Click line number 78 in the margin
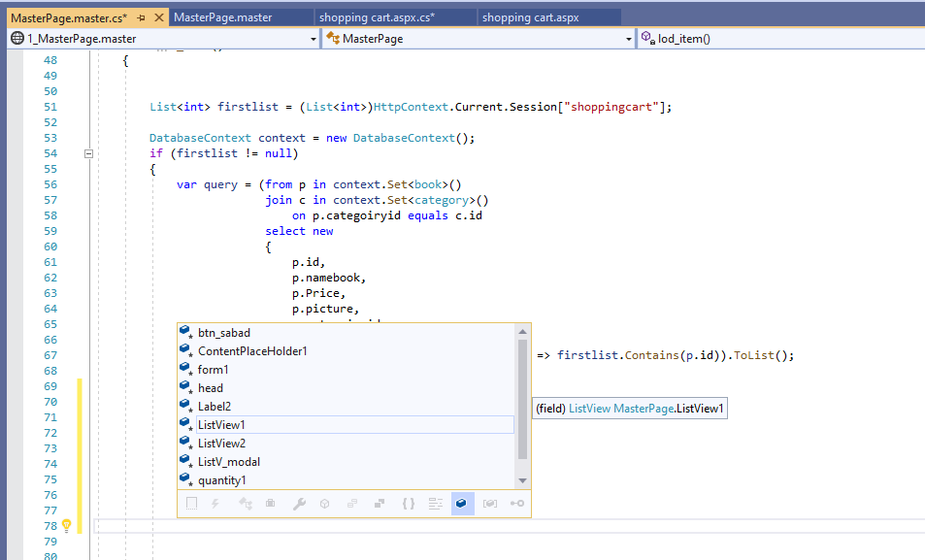The width and height of the screenshot is (925, 560). tap(50, 526)
